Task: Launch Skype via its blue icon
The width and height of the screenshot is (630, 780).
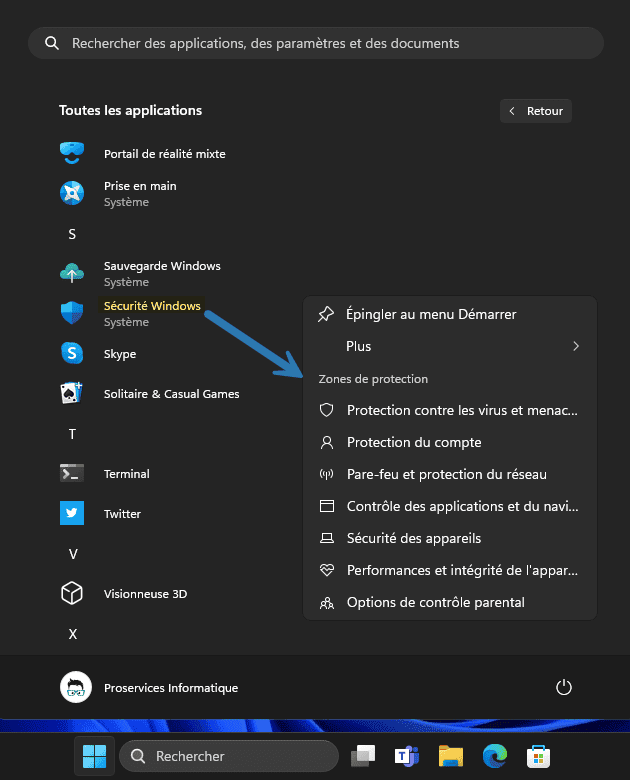Action: point(72,353)
